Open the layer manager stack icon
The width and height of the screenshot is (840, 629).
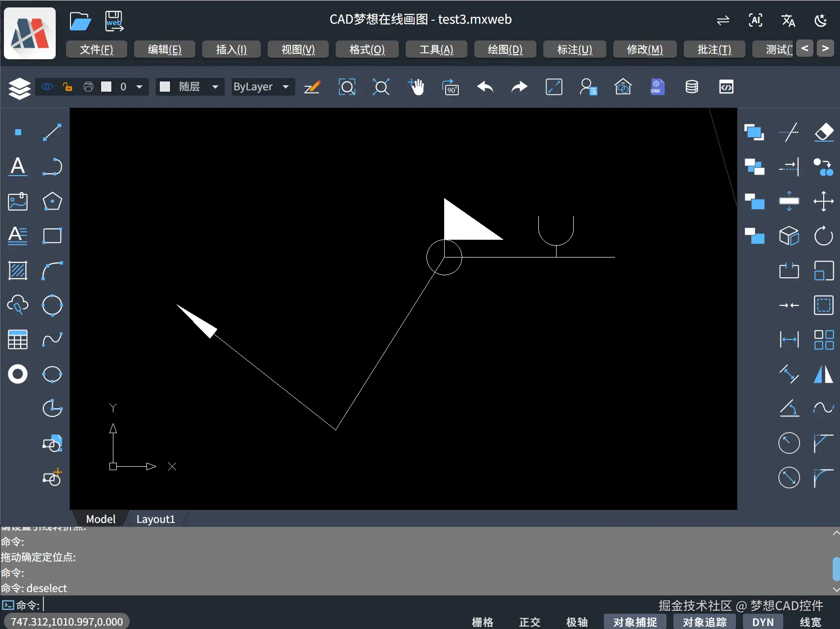tap(20, 88)
